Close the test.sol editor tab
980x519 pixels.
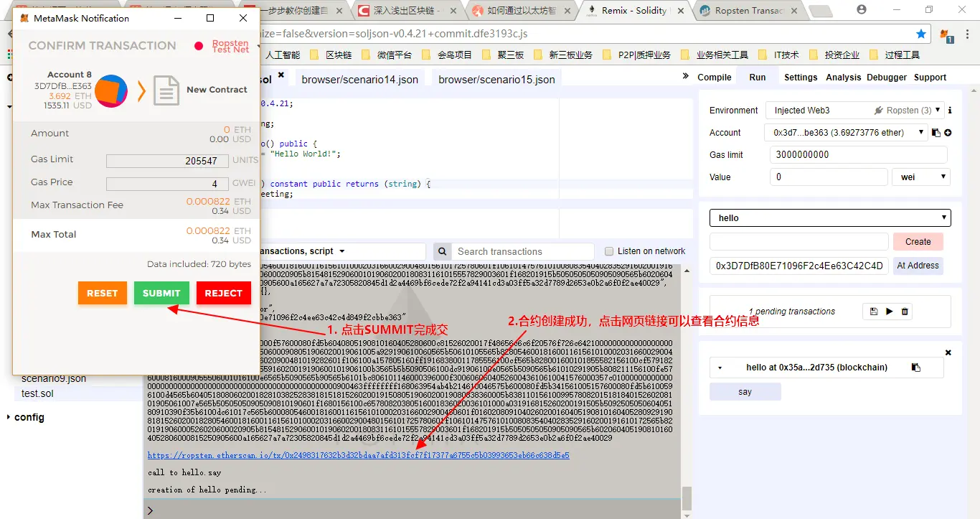[281, 75]
